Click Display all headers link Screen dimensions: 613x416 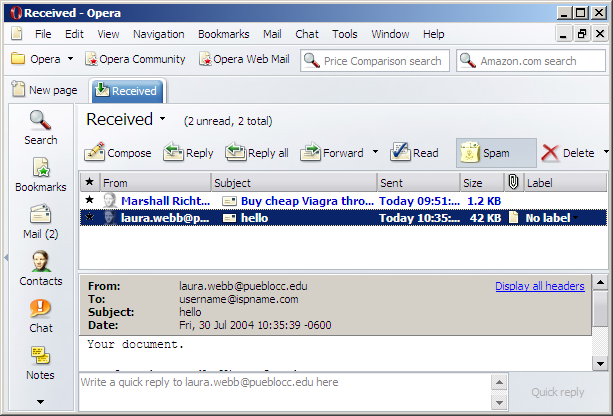(539, 286)
